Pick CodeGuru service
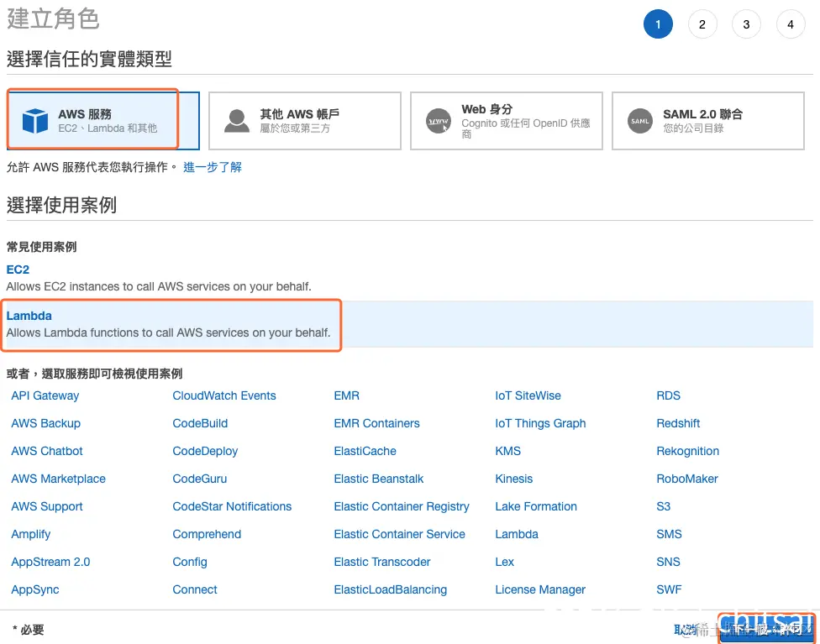 pos(200,479)
